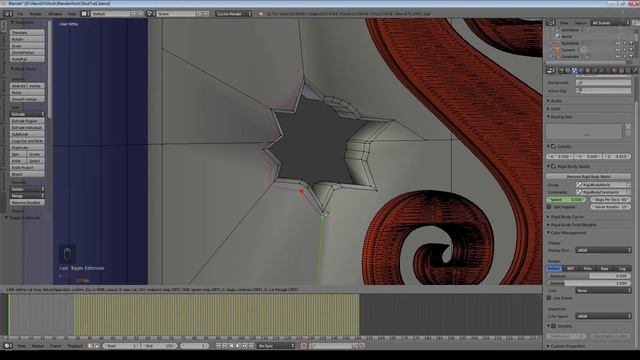Viewport: 640px width, 360px height.
Task: Toggle the Simplify checkbox
Action: pos(553,326)
